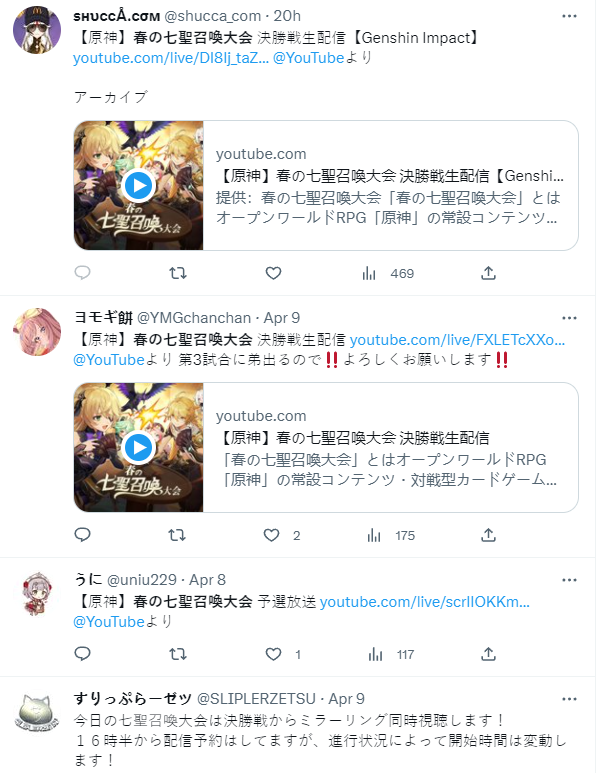
Task: Open more options for shucca_com tweet
Action: pyautogui.click(x=569, y=16)
